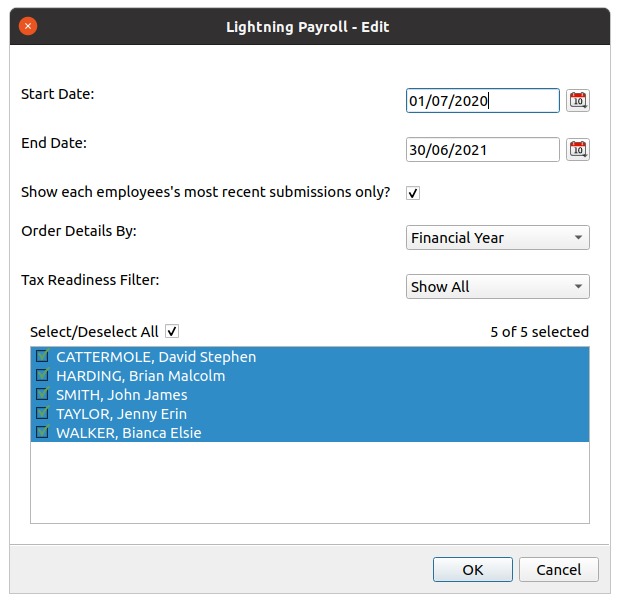
Task: Uncheck TAYLOR, Jenny Erin checkbox
Action: point(42,413)
